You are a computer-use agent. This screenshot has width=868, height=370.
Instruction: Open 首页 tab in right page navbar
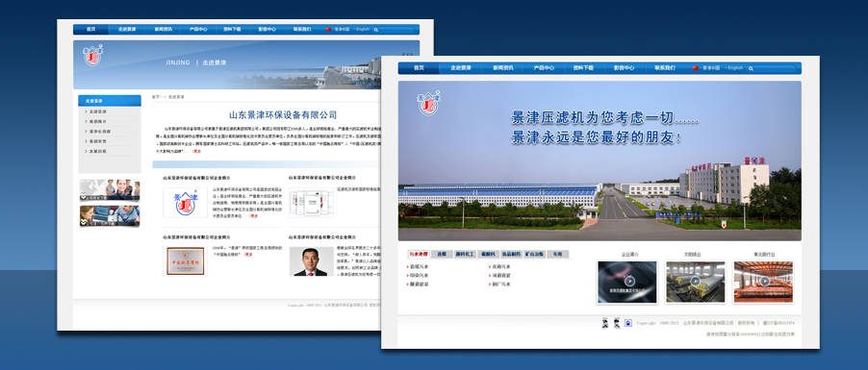419,68
